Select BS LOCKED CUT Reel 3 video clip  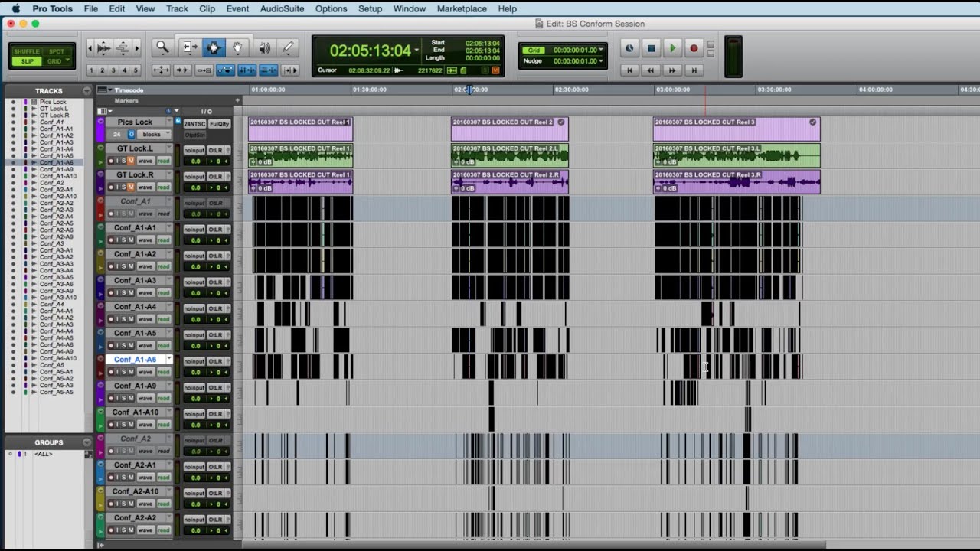coord(737,129)
